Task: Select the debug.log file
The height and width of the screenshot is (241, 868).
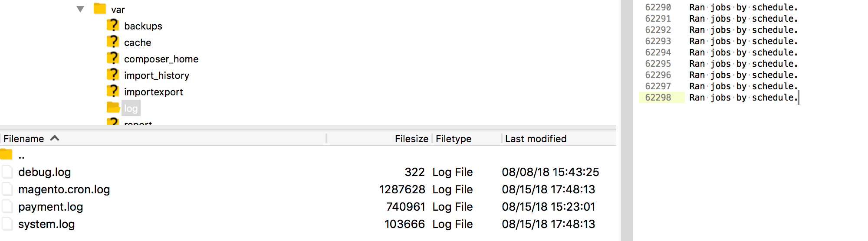Action: (x=44, y=172)
